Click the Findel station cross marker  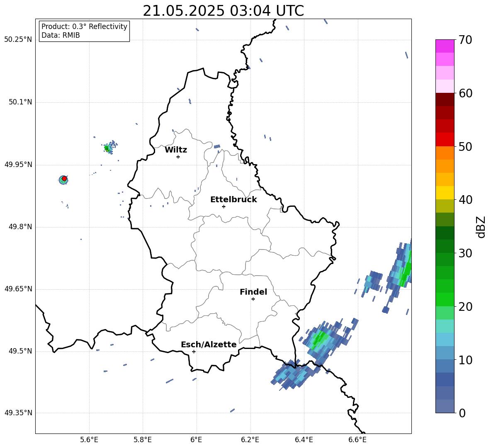pyautogui.click(x=253, y=299)
